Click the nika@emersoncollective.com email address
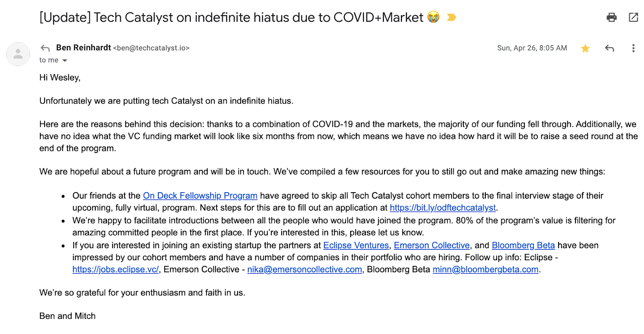 305,270
